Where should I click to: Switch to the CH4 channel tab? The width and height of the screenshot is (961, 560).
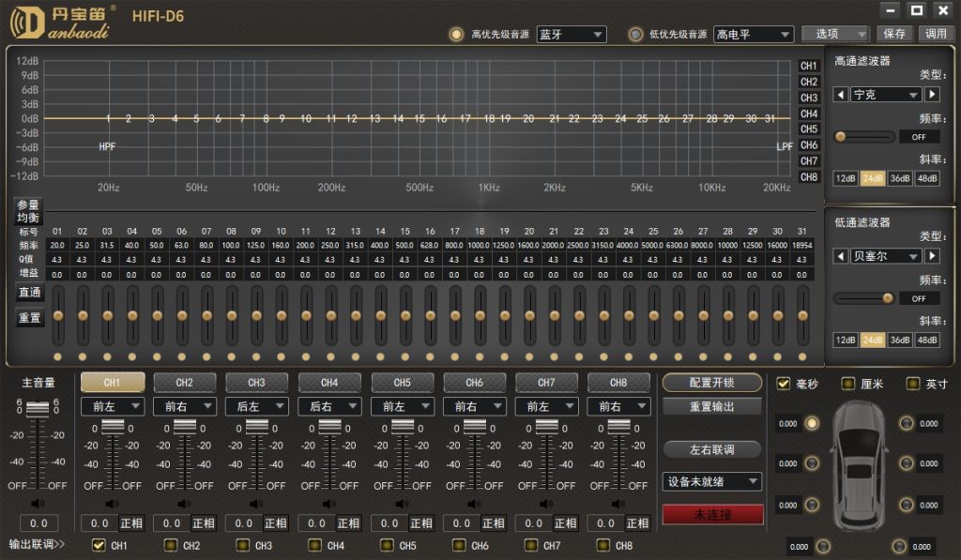tap(329, 383)
